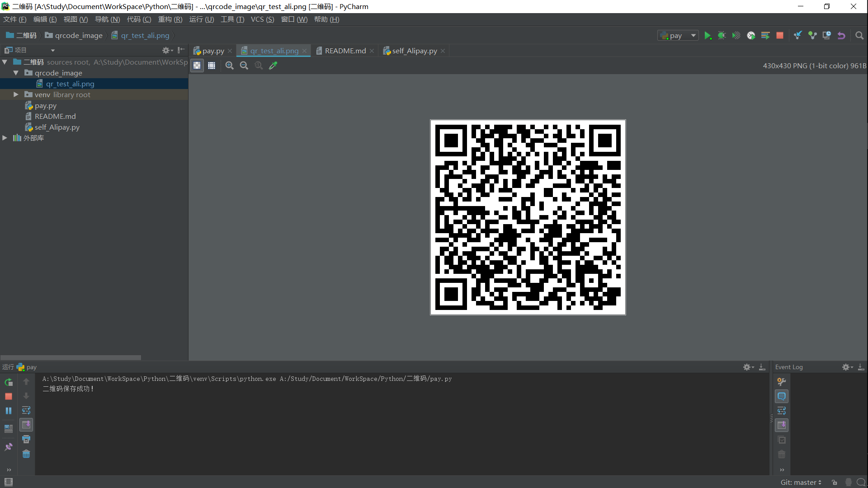Debug 'pay' using the bug icon

[x=722, y=35]
